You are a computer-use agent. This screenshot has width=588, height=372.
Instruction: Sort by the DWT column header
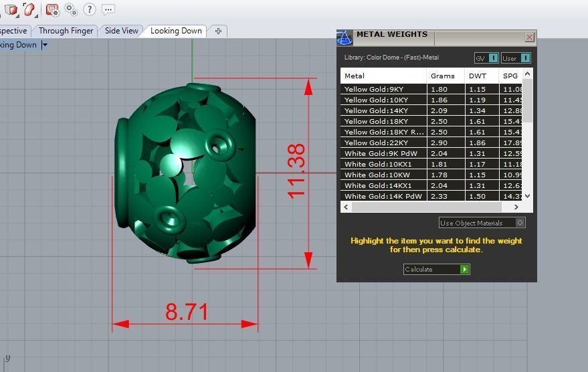click(x=482, y=76)
